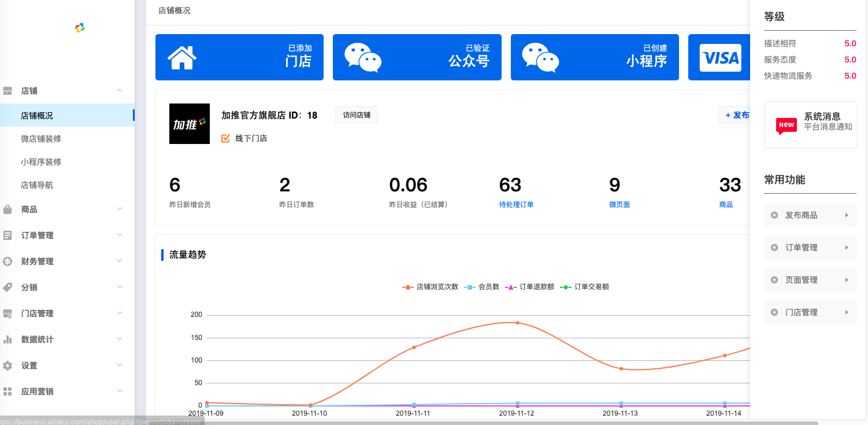Screen dimensions: 868x425
Task: Click the 昨日新增会员 value 6
Action: click(175, 185)
